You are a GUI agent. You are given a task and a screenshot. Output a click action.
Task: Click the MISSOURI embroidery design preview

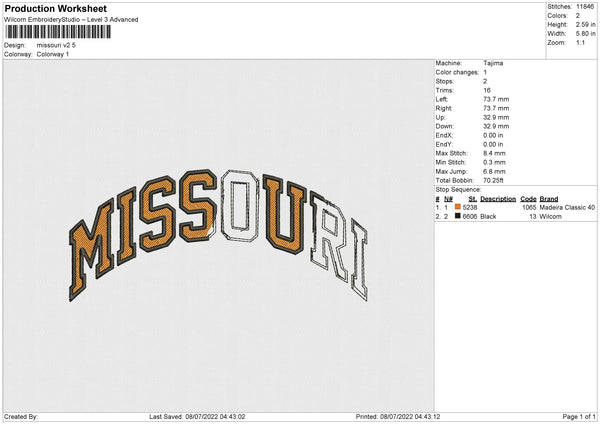coord(218,235)
